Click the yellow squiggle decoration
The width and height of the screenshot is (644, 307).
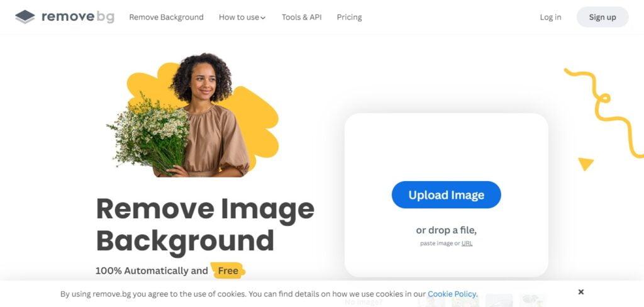pos(604,112)
